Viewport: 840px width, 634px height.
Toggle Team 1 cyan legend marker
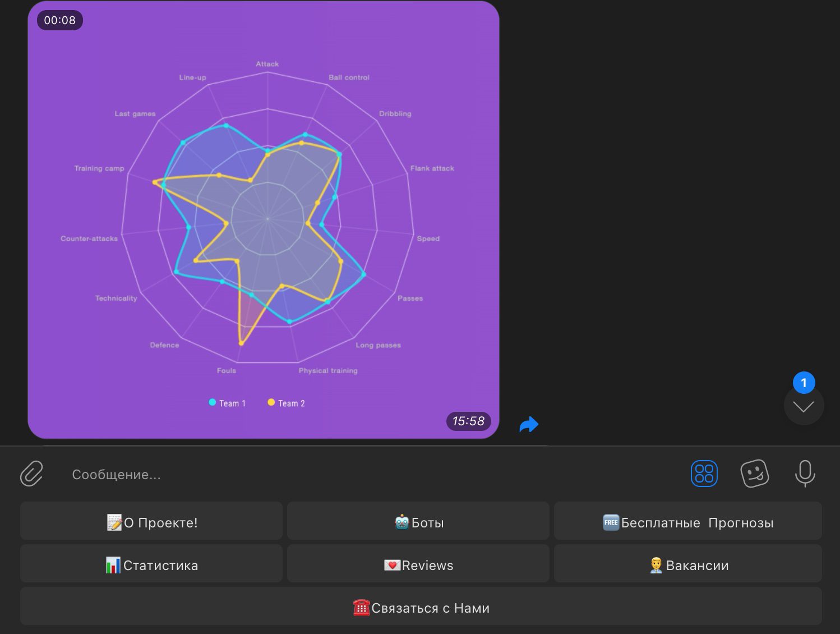click(x=213, y=403)
